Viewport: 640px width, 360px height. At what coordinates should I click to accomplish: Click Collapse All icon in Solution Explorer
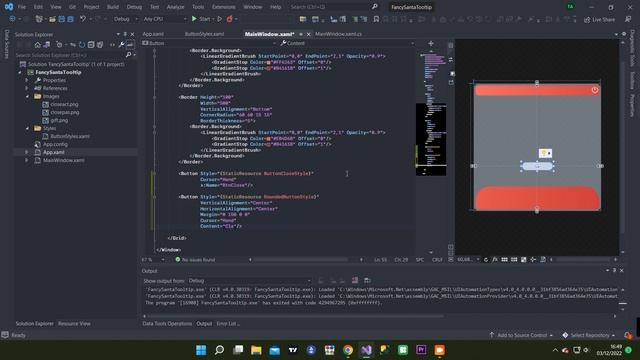[x=91, y=44]
